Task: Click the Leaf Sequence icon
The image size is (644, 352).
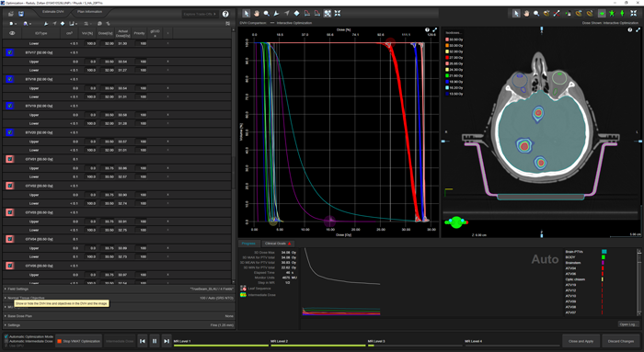Action: (x=243, y=289)
